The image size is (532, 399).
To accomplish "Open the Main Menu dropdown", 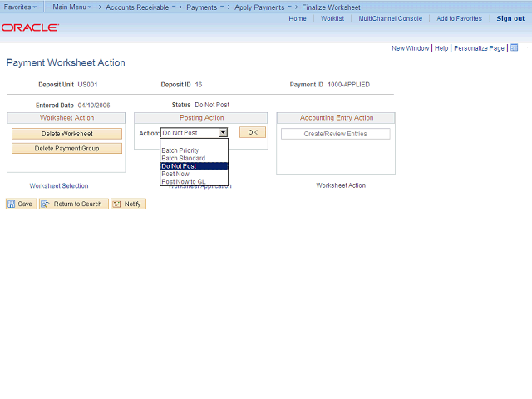I will (72, 7).
